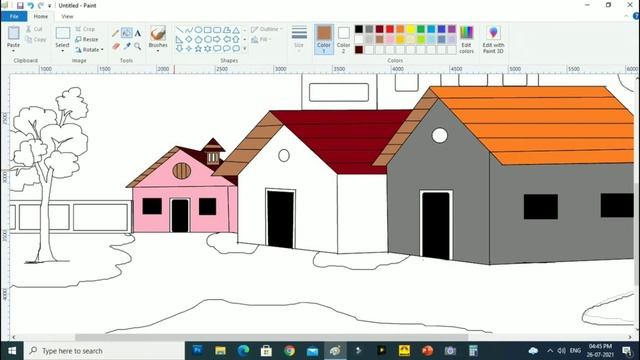Open Microsoft Edge from the taskbar
640x360 pixels.
[243, 351]
